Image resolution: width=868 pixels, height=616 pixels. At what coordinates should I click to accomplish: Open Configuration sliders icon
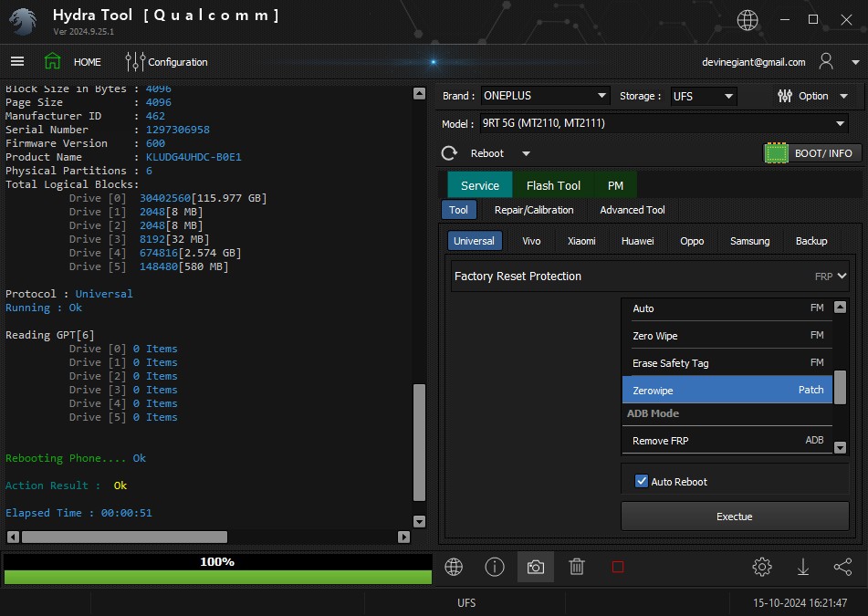135,62
